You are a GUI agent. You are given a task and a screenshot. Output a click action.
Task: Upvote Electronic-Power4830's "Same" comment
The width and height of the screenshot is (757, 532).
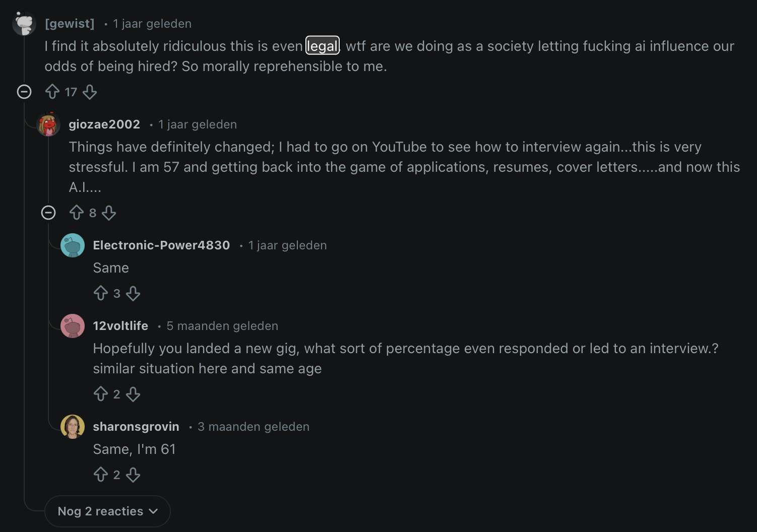(101, 293)
